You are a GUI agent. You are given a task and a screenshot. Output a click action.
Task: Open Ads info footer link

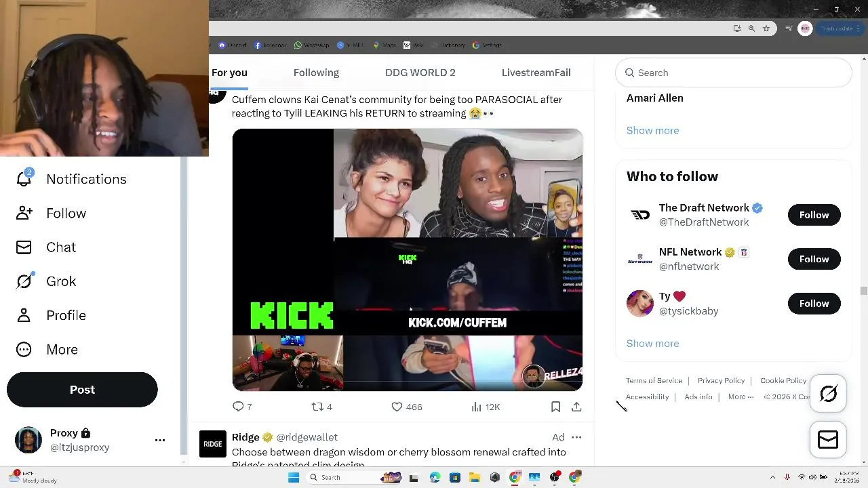[x=698, y=397]
